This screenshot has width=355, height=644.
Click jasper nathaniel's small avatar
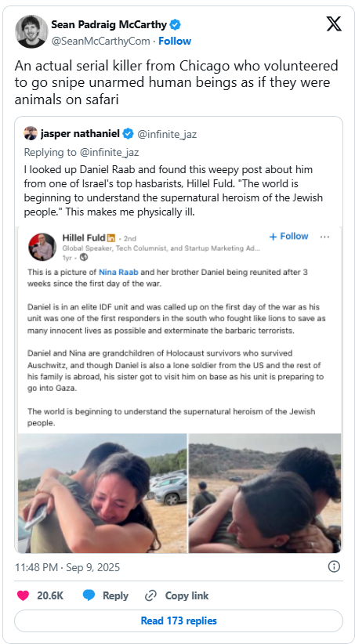click(x=31, y=133)
